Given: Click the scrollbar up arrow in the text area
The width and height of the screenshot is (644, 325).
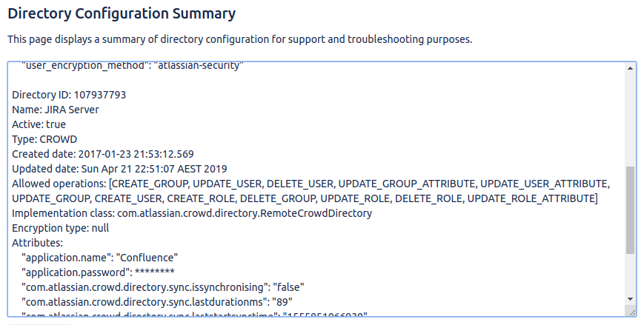Looking at the screenshot, I should 631,67.
